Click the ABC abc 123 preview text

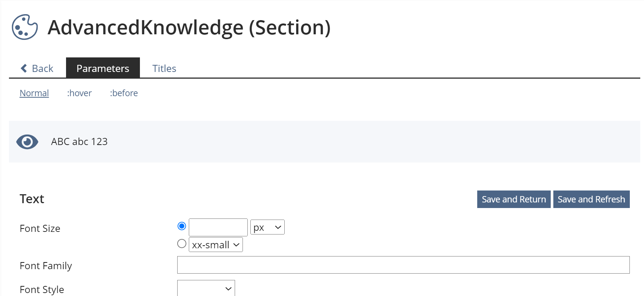click(x=79, y=142)
